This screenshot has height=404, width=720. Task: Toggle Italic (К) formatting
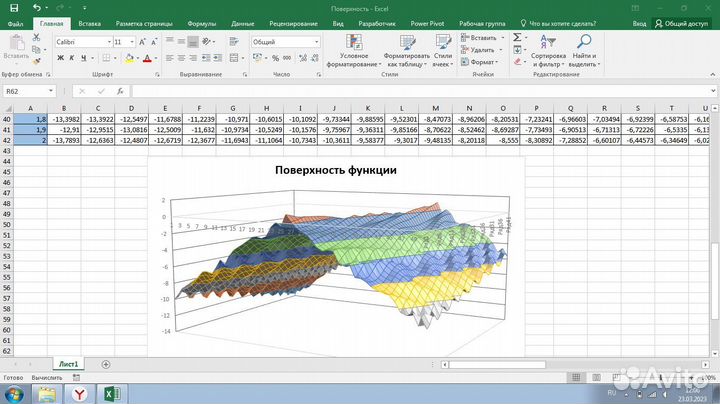72,59
